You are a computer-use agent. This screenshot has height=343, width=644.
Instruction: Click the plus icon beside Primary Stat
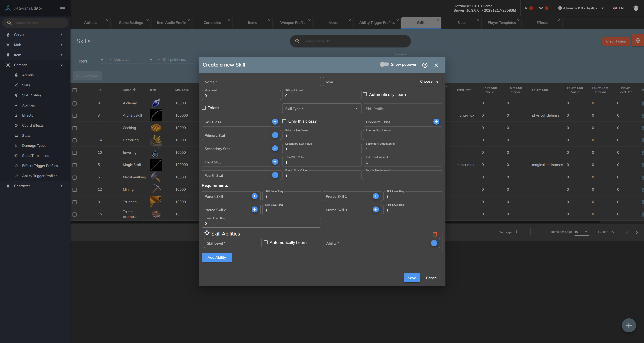point(275,135)
